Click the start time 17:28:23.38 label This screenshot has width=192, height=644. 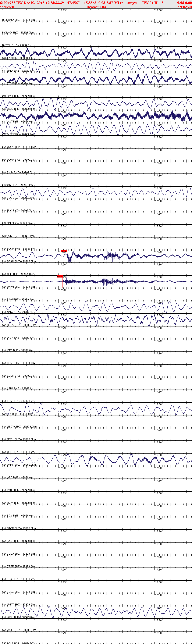coord(7,7)
